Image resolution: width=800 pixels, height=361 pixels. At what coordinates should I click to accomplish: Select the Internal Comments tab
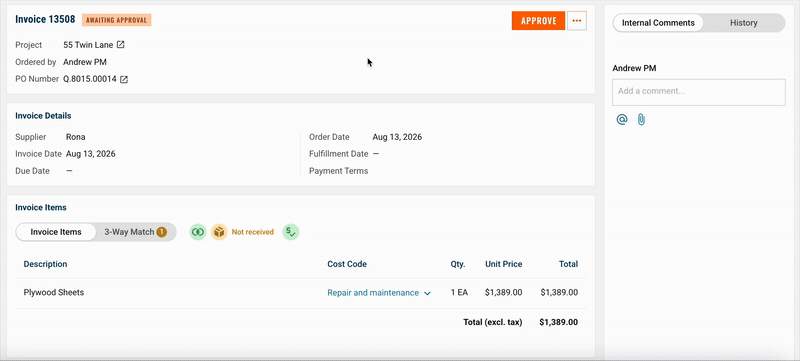[658, 23]
